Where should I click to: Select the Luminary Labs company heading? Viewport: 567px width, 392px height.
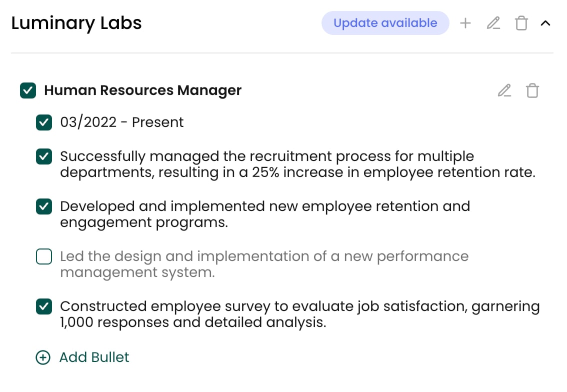coord(76,23)
